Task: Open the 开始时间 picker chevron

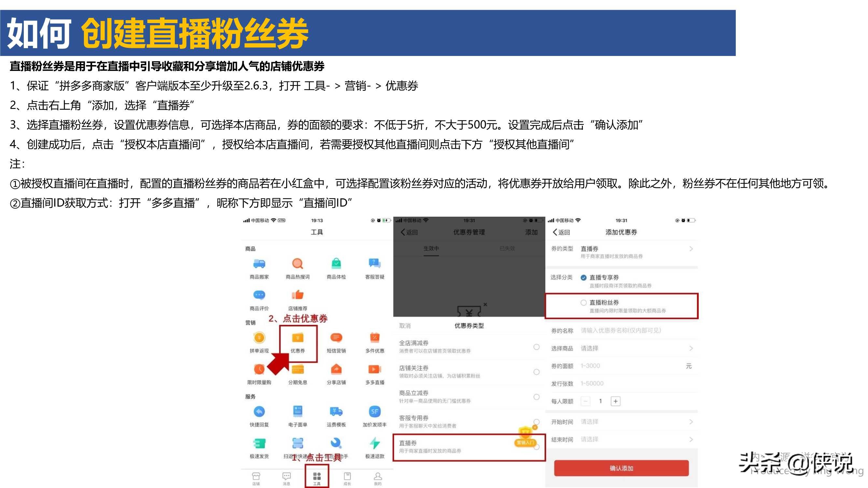Action: (691, 422)
